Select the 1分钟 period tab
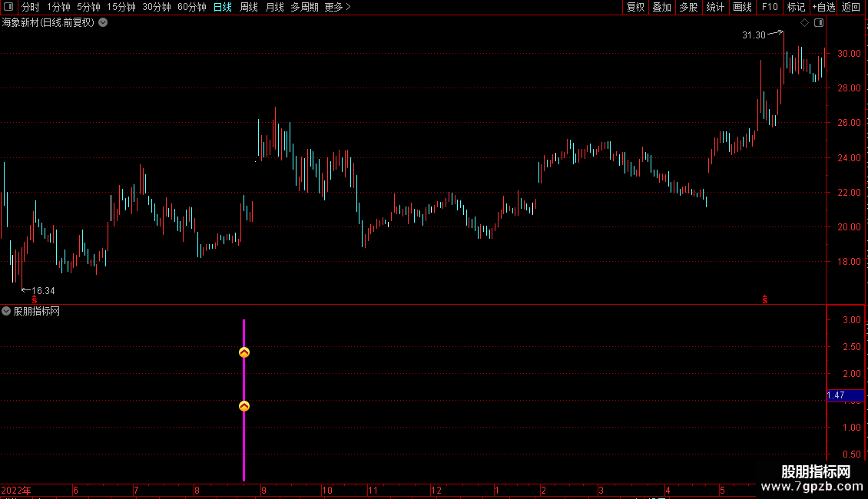The width and height of the screenshot is (868, 499). pos(58,7)
